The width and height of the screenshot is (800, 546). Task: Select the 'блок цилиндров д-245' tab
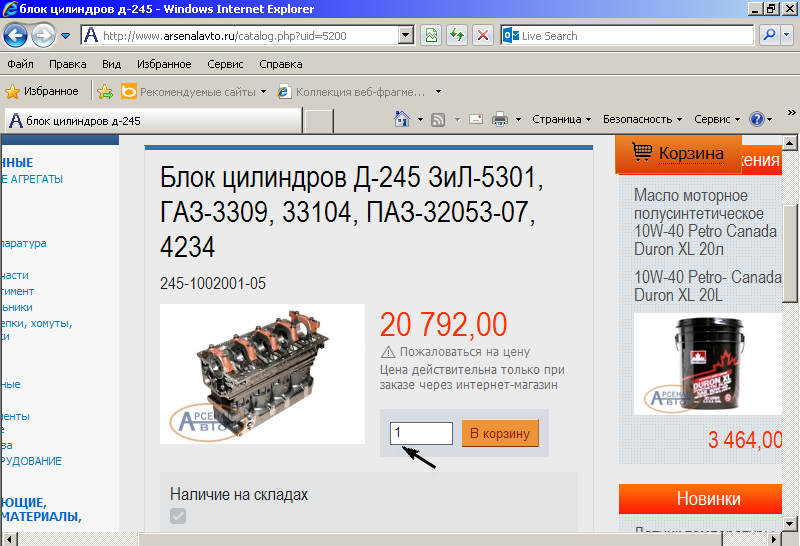153,121
